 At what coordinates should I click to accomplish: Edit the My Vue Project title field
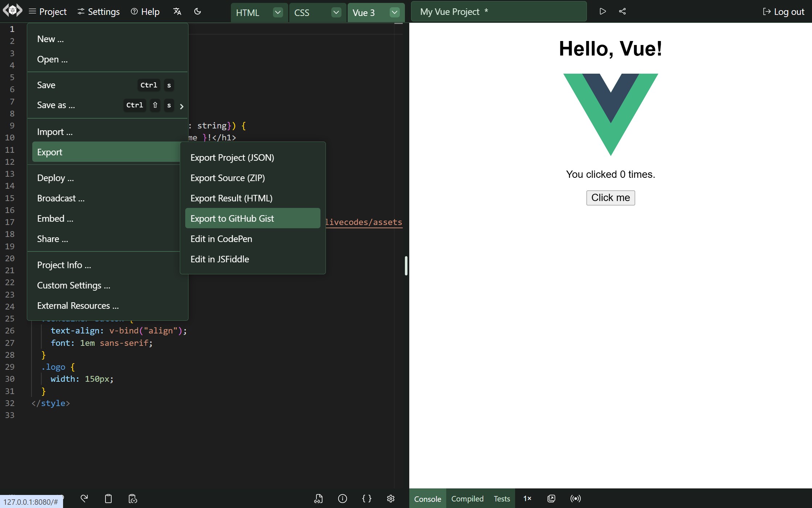point(499,11)
